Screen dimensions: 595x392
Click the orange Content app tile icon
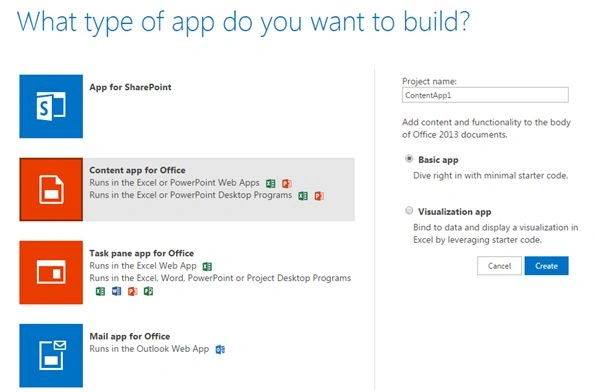point(51,189)
